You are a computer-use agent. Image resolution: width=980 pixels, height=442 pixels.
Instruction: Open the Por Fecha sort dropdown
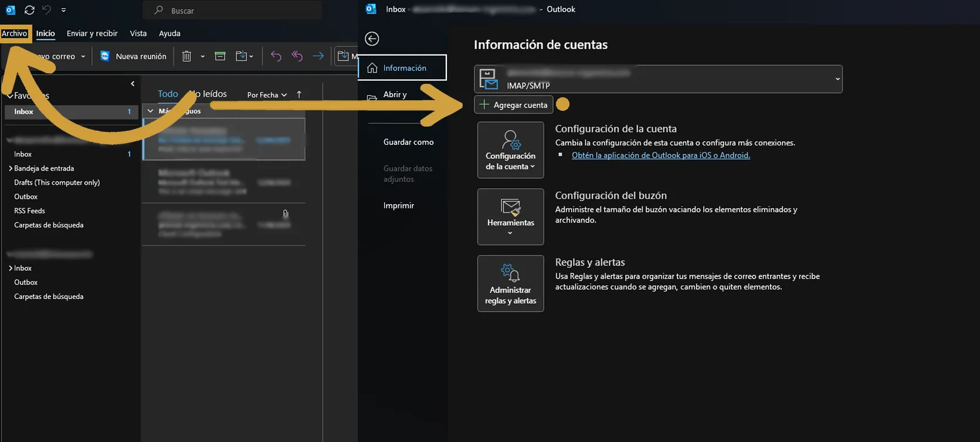pyautogui.click(x=267, y=94)
